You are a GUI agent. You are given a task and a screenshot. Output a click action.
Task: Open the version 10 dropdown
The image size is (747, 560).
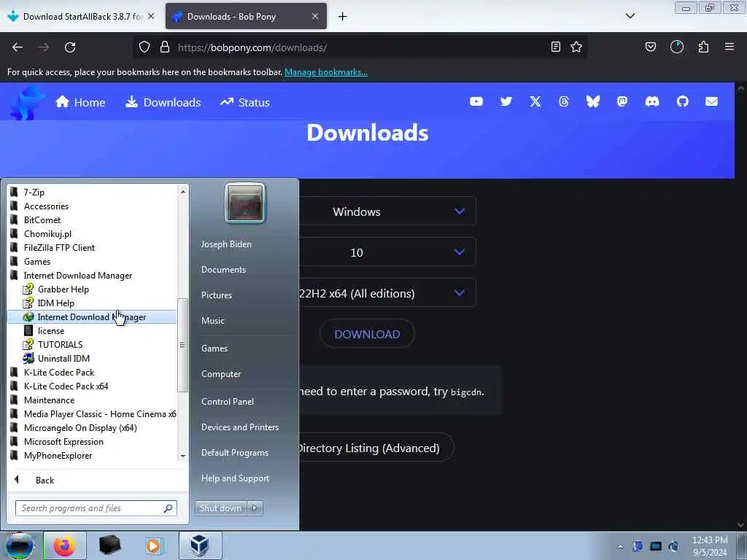point(387,252)
